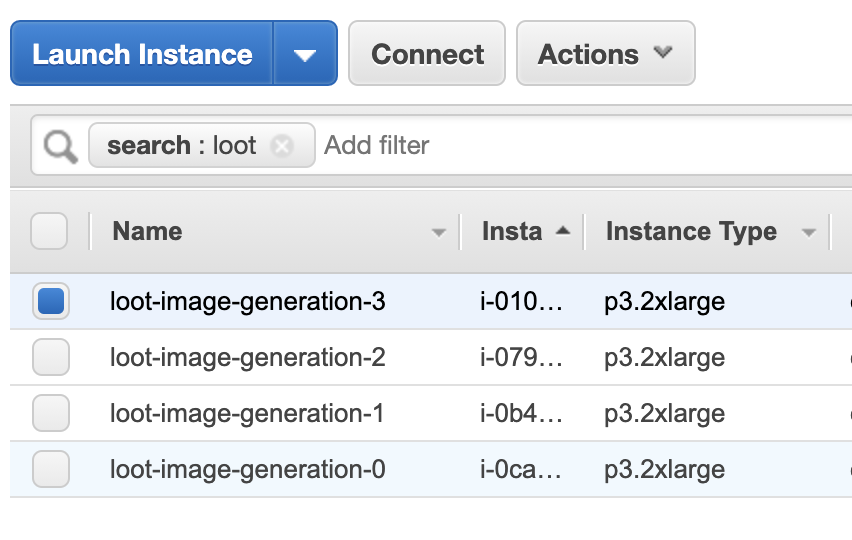The width and height of the screenshot is (852, 540).
Task: Check the loot-image-generation-2 row checkbox
Action: pos(51,357)
